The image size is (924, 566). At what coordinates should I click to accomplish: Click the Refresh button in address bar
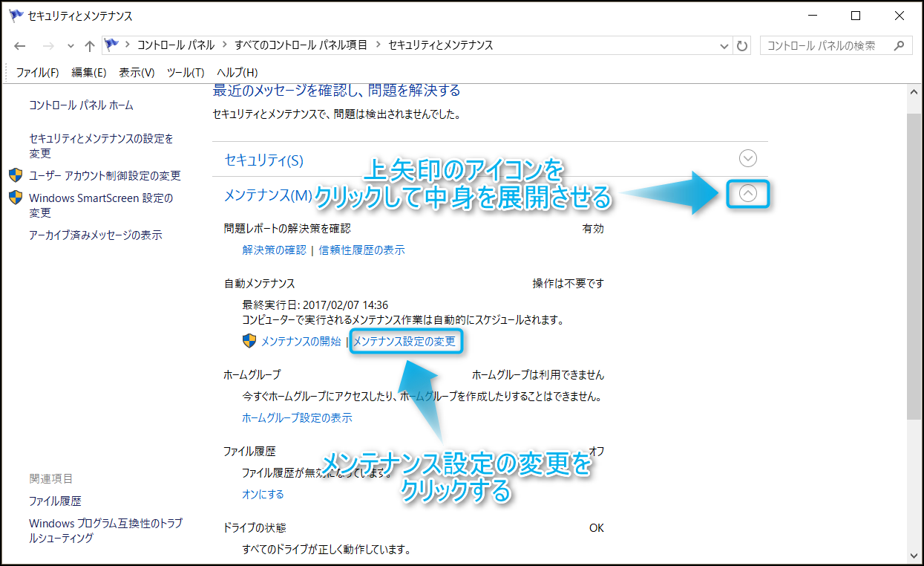click(741, 46)
